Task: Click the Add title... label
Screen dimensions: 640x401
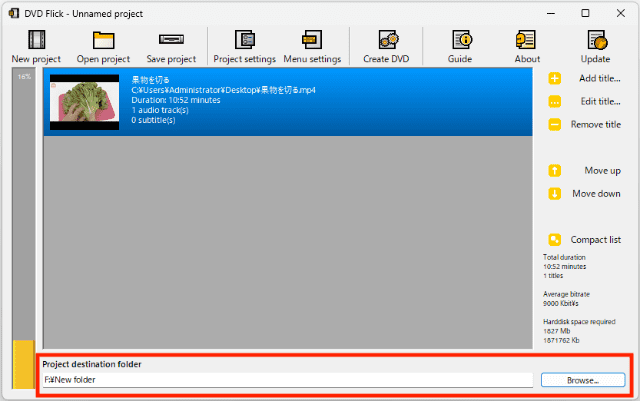Action: 600,78
